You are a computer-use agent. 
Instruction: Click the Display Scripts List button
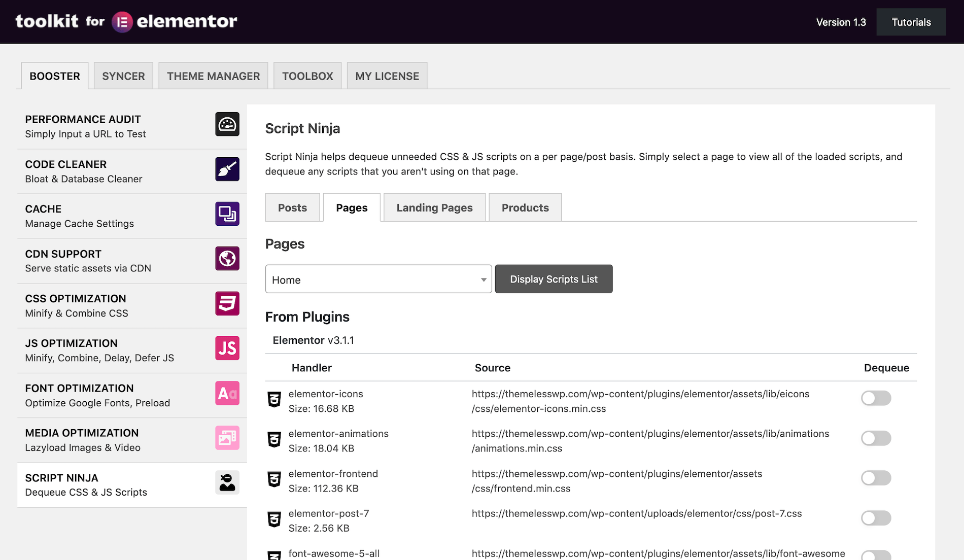(x=554, y=279)
